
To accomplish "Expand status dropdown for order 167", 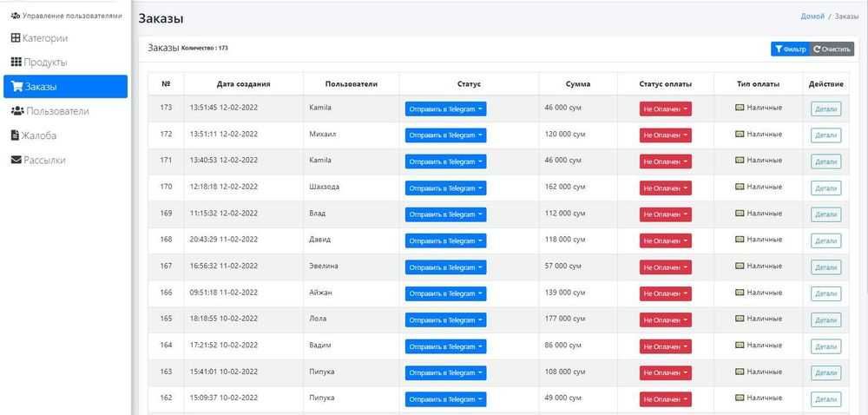I will [445, 267].
